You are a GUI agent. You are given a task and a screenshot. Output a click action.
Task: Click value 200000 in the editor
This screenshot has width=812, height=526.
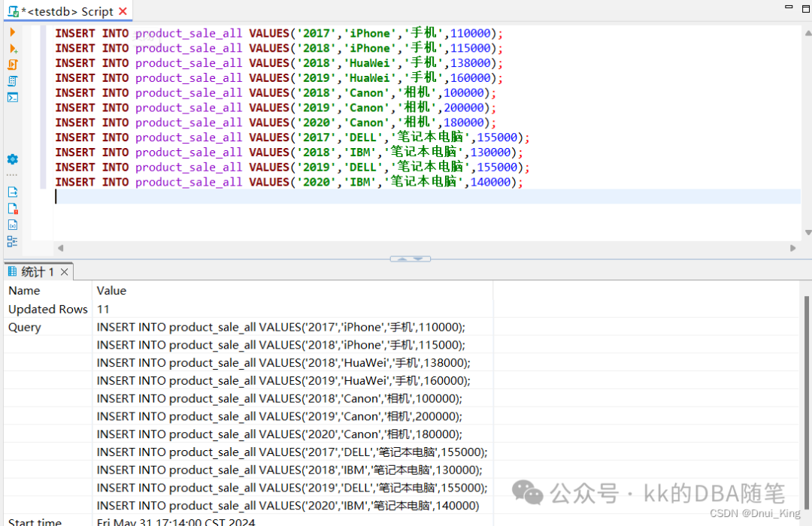tap(463, 107)
